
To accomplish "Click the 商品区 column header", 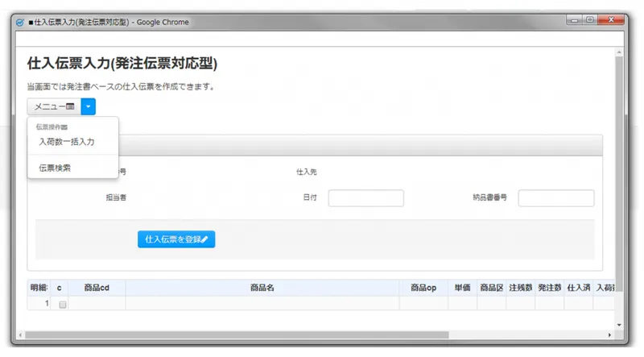I will (x=492, y=288).
